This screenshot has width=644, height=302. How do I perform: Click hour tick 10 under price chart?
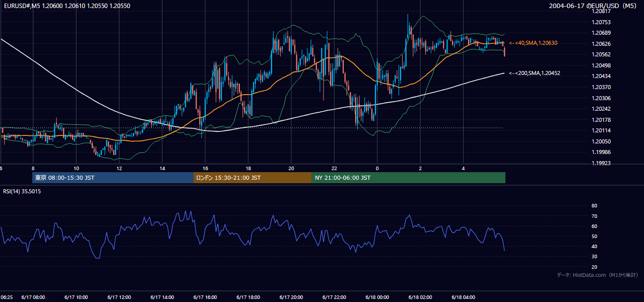click(76, 168)
